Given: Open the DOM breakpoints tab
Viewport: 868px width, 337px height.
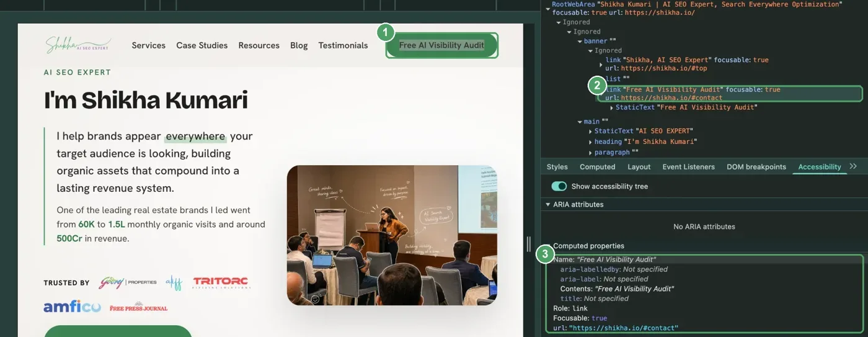Looking at the screenshot, I should 756,167.
